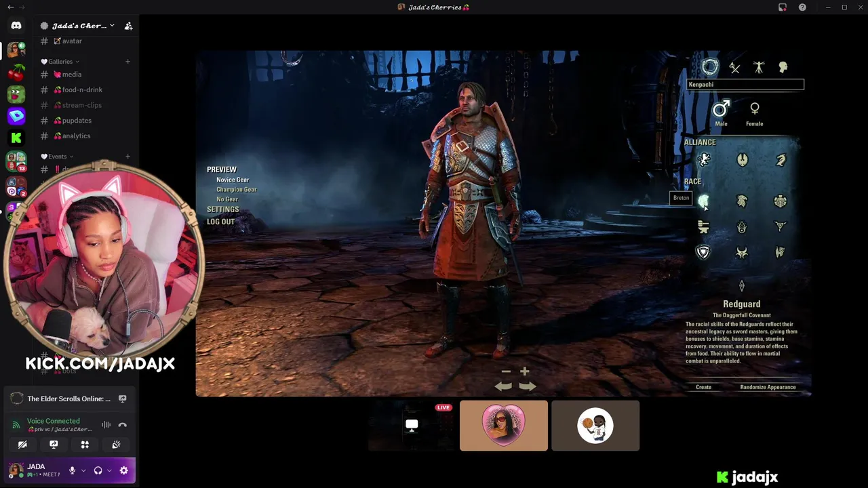This screenshot has height=488, width=868.
Task: Open headphone output options chevron
Action: tap(109, 470)
